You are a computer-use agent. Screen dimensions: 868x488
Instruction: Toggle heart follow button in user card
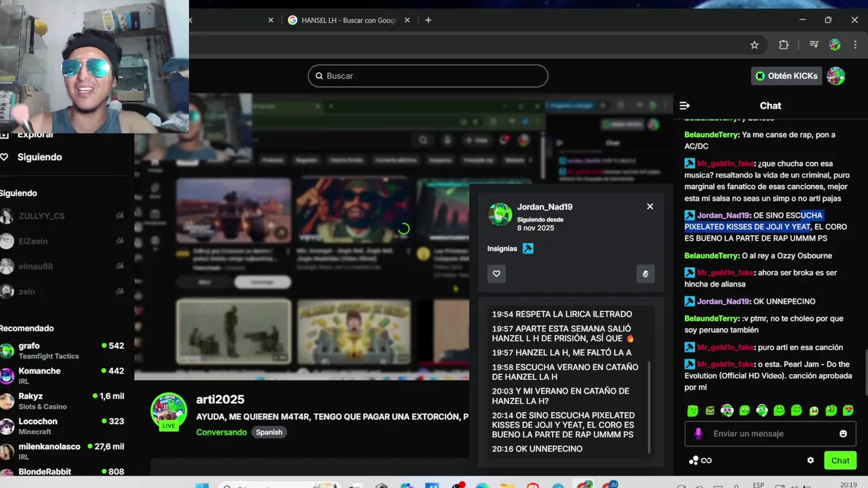coord(496,274)
